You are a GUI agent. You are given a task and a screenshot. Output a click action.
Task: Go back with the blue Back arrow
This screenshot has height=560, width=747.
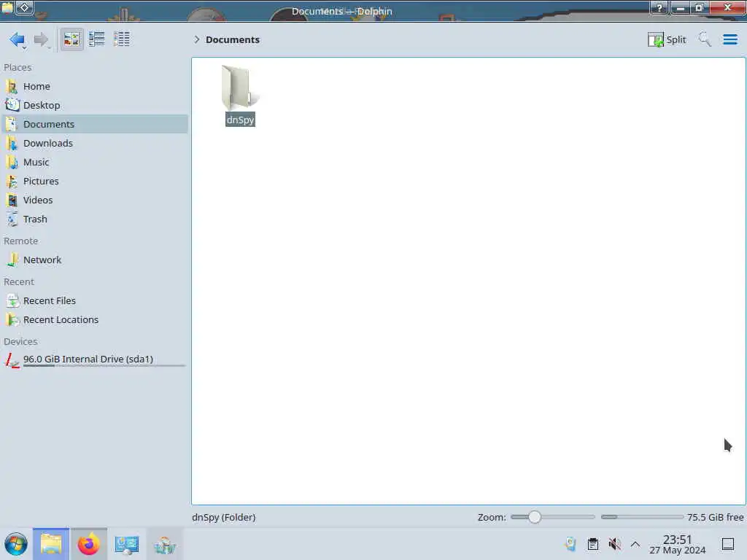(x=17, y=39)
